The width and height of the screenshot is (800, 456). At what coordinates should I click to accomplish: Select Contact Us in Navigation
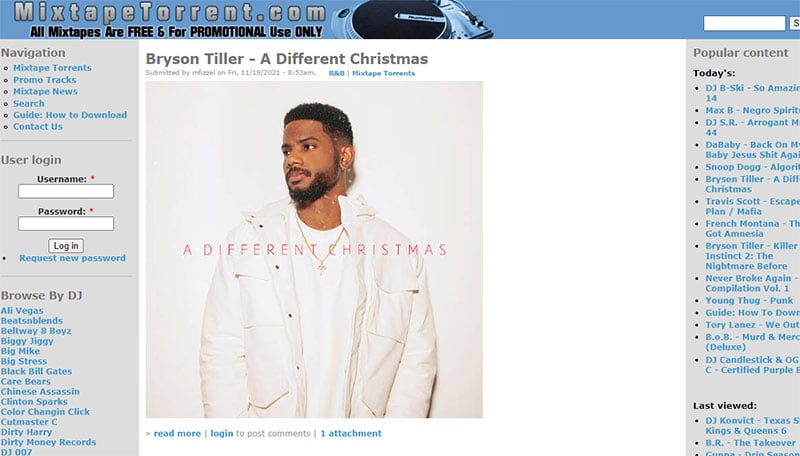(38, 126)
